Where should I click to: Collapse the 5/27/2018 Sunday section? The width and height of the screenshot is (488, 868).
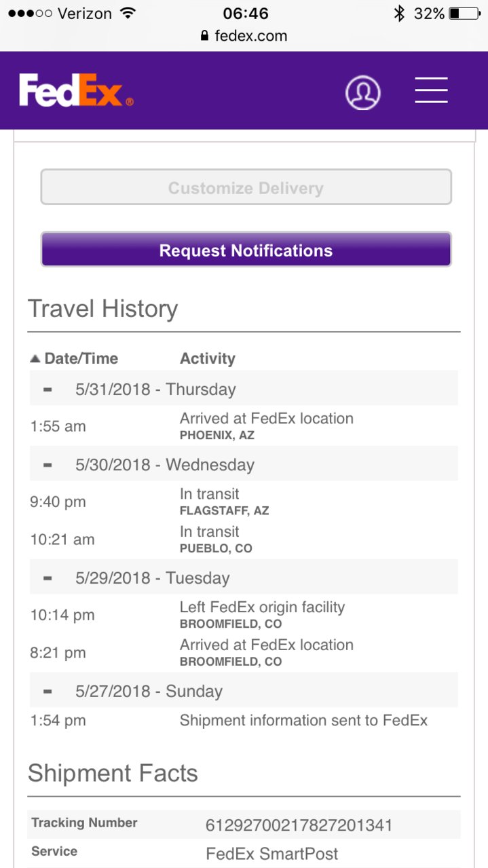coord(48,692)
